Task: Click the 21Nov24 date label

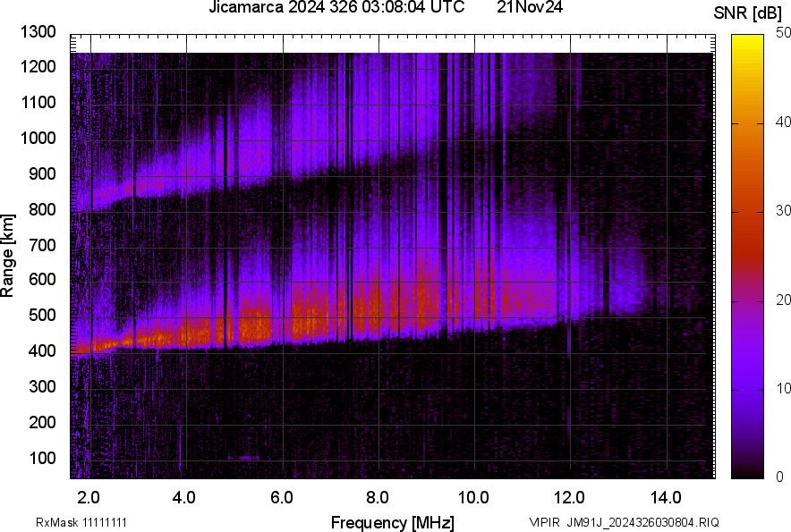Action: 531,8
